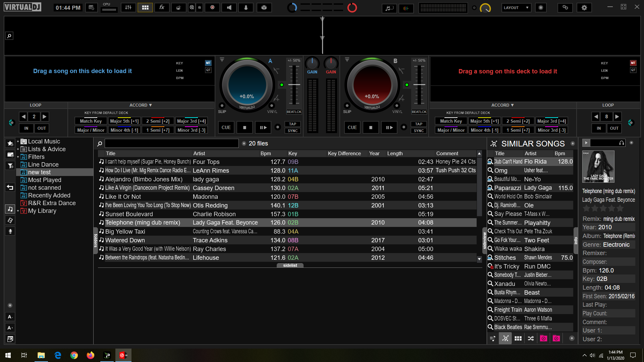Click the record button in top toolbar

coord(212,7)
